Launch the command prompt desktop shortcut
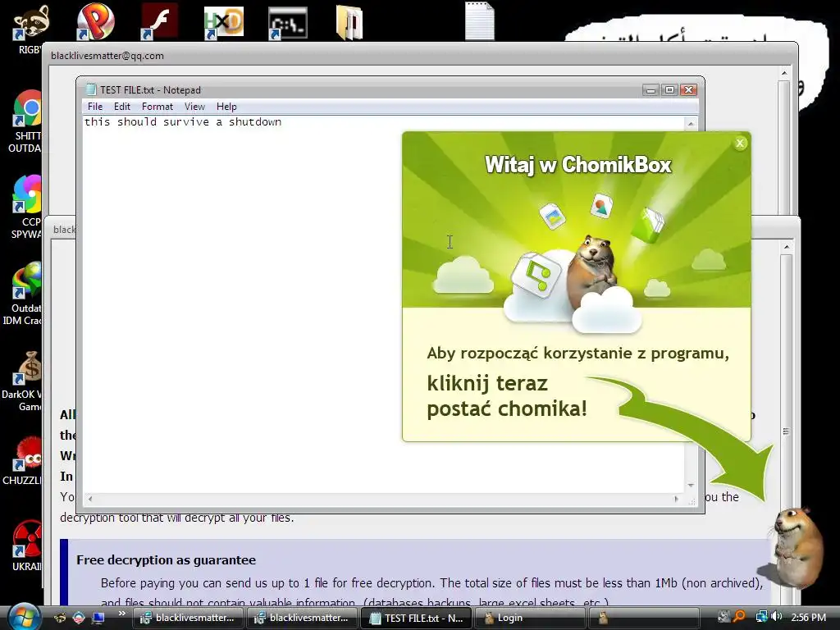 pyautogui.click(x=288, y=23)
